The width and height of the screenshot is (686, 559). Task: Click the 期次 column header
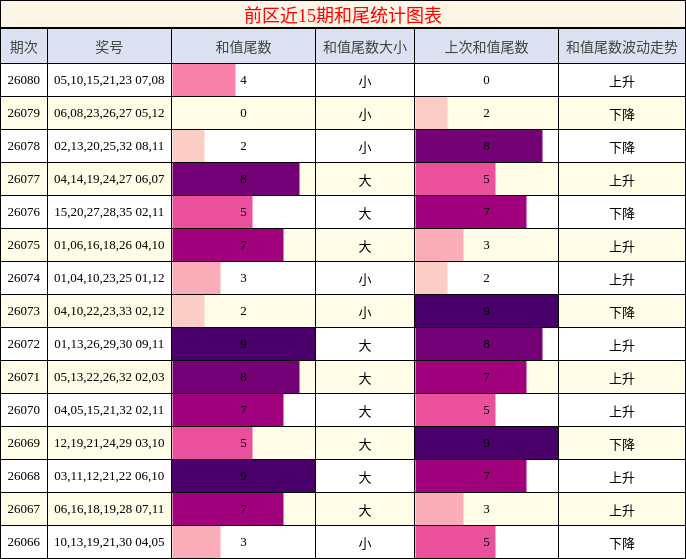pyautogui.click(x=24, y=46)
